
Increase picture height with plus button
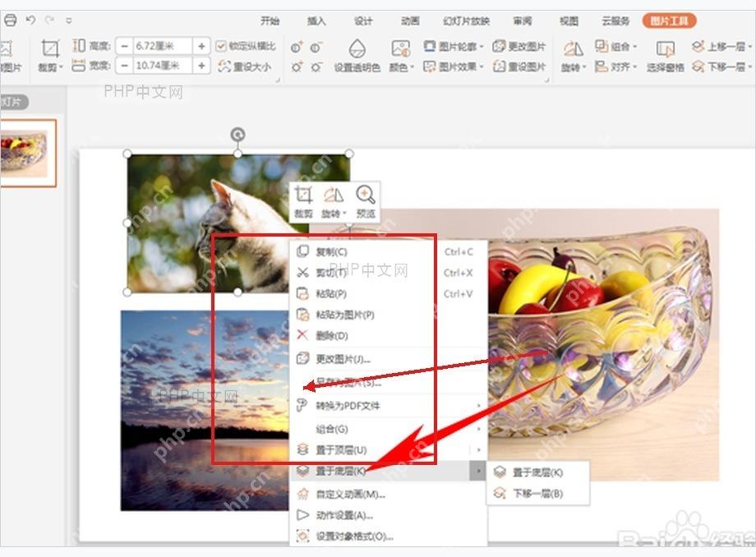point(201,46)
